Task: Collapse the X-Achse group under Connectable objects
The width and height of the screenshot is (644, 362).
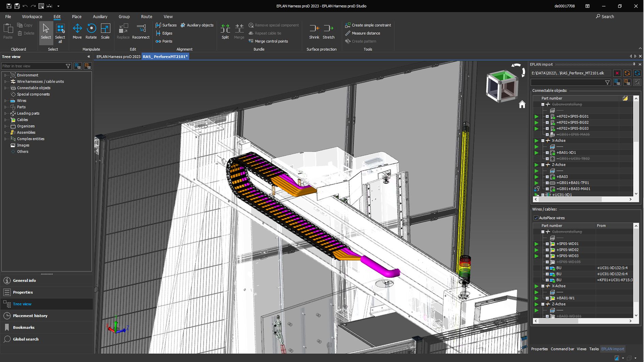Action: point(542,140)
